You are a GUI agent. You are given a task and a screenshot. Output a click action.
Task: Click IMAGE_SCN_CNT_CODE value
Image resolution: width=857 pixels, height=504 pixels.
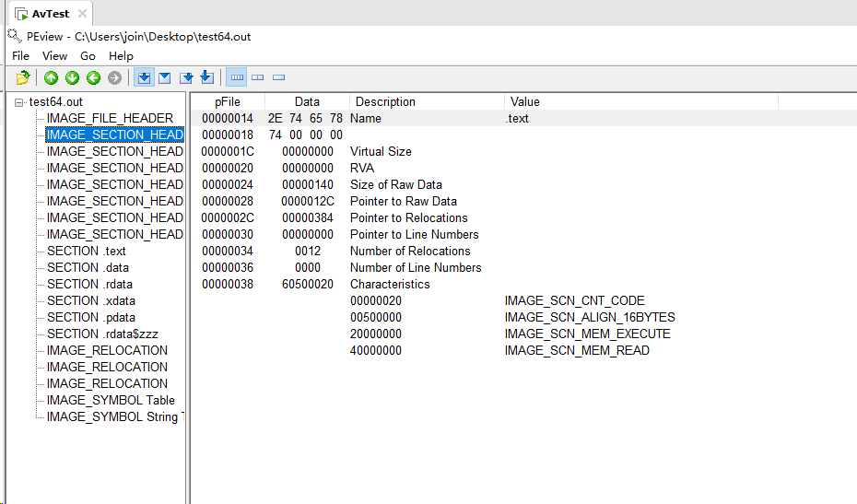click(574, 300)
